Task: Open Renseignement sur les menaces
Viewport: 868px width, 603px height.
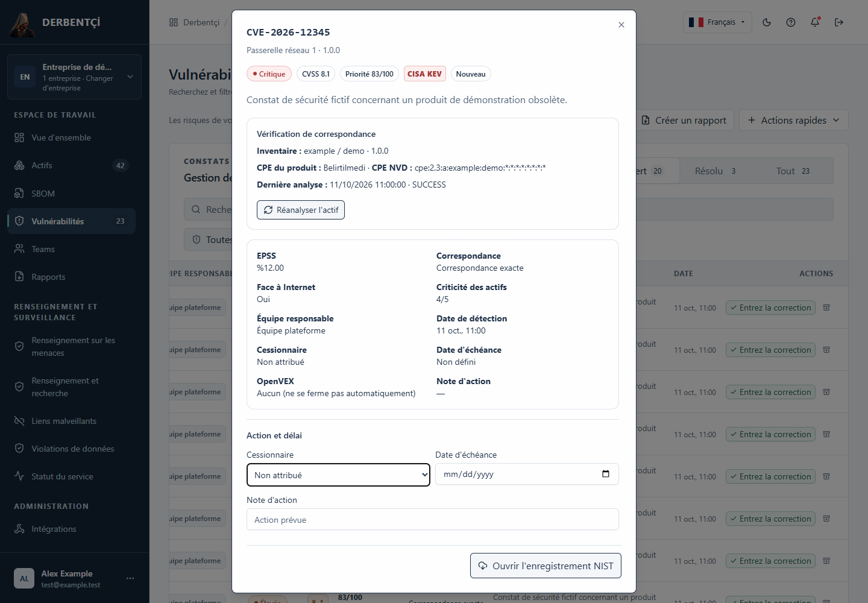Action: [71, 347]
